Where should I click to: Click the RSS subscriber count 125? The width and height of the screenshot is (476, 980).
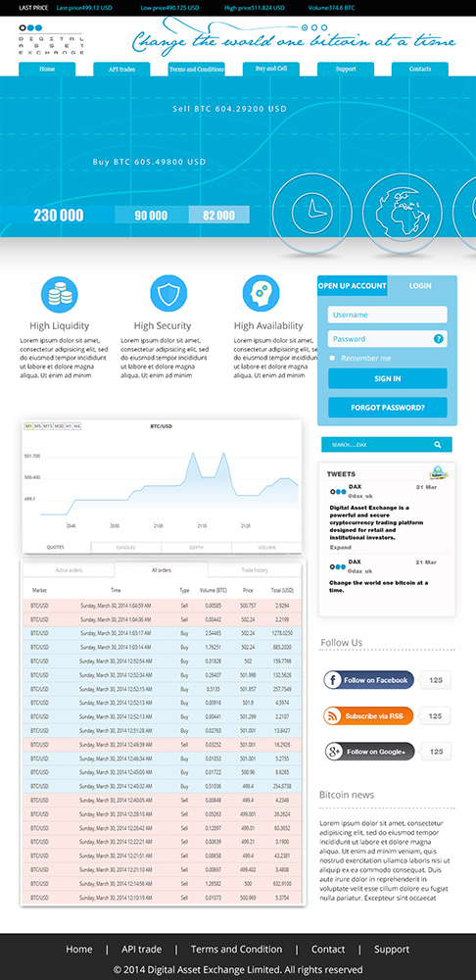(x=436, y=716)
